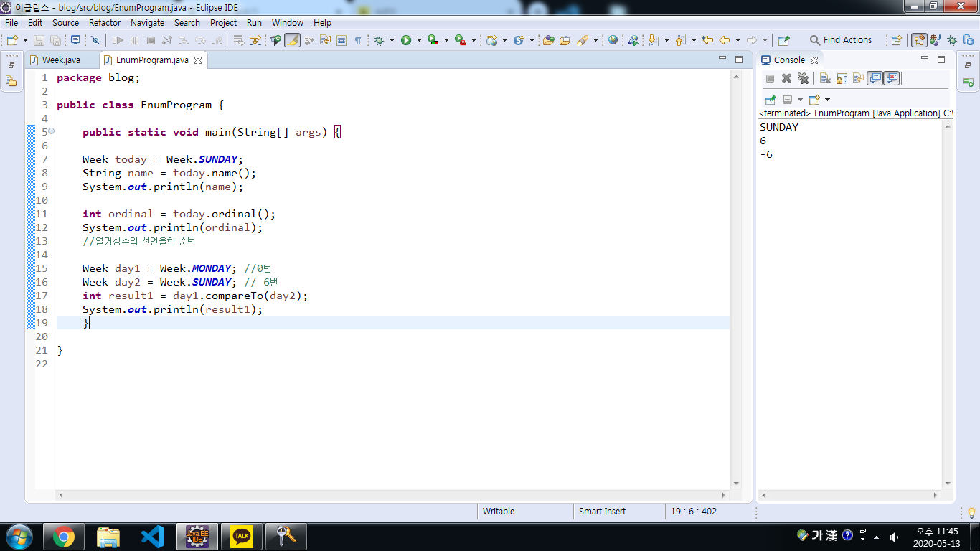The height and width of the screenshot is (551, 980).
Task: Toggle Use Step Filters
Action: pyautogui.click(x=255, y=40)
